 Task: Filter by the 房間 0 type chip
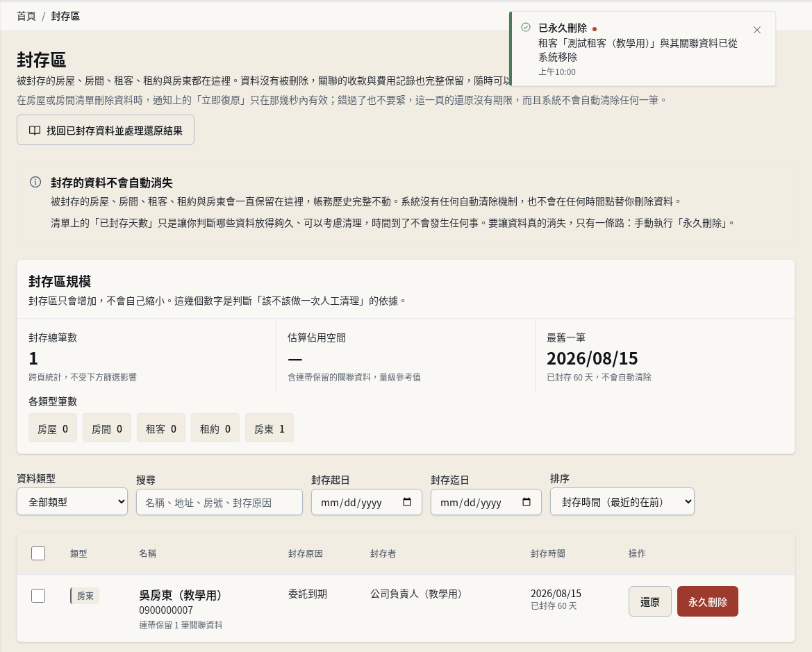pos(107,428)
